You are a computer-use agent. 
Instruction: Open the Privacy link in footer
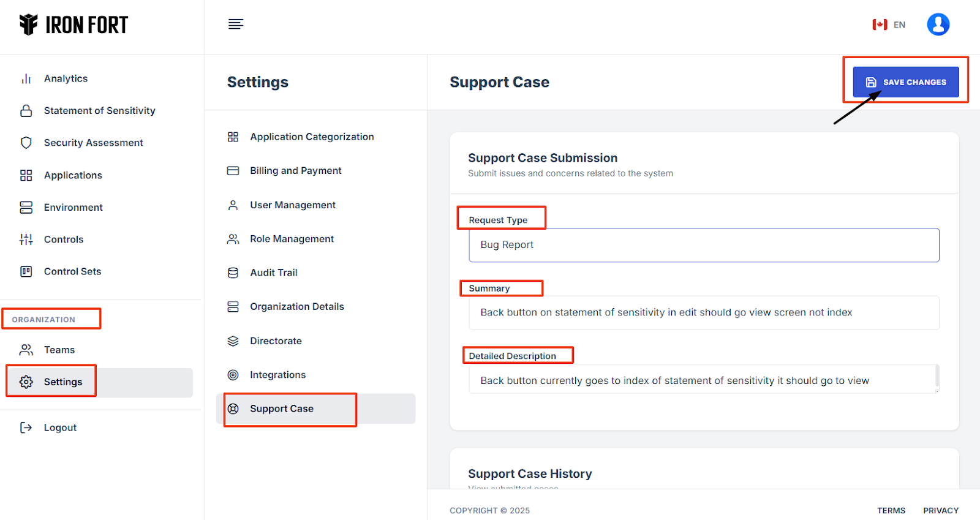[941, 510]
